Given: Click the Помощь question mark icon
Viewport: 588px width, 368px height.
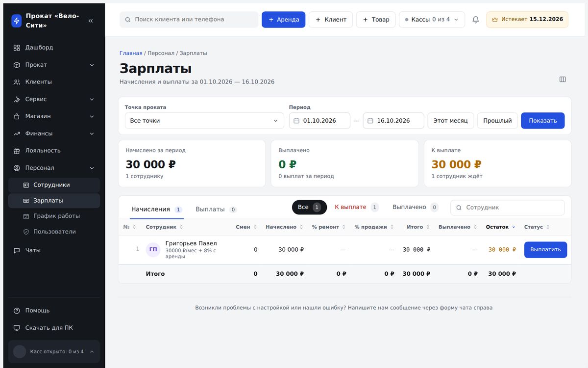Looking at the screenshot, I should click(x=17, y=311).
